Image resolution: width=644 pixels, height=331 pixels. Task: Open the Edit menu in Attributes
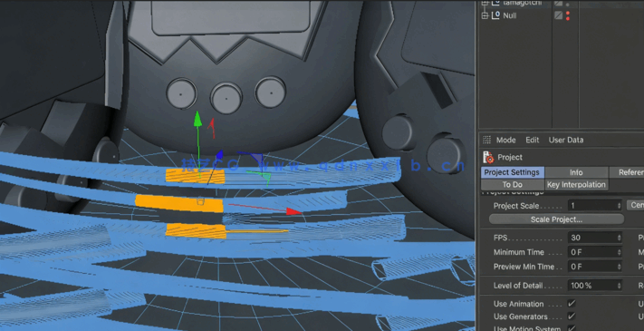(x=533, y=140)
